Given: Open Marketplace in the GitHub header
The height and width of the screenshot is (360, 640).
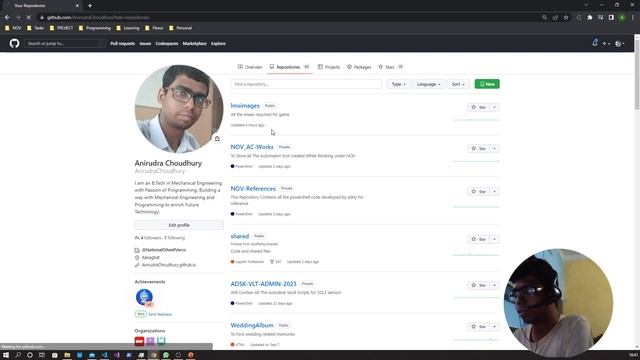Looking at the screenshot, I should click(195, 43).
